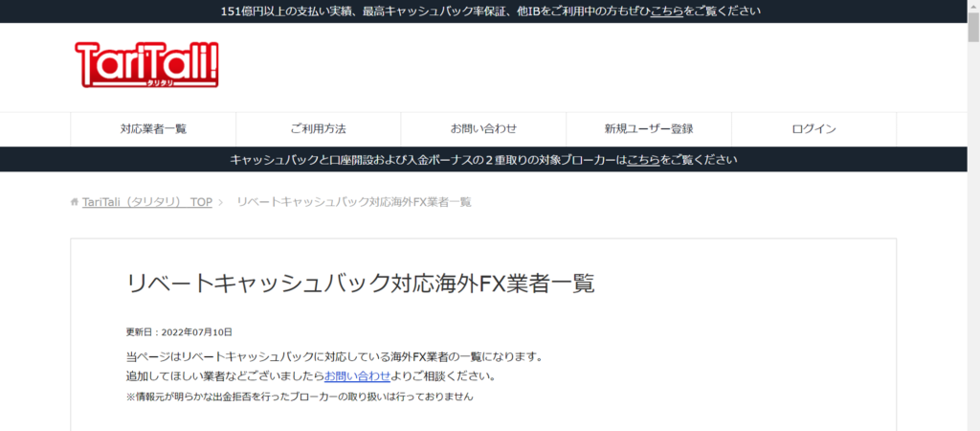Click こちら link in top banner
The image size is (980, 431).
(666, 11)
